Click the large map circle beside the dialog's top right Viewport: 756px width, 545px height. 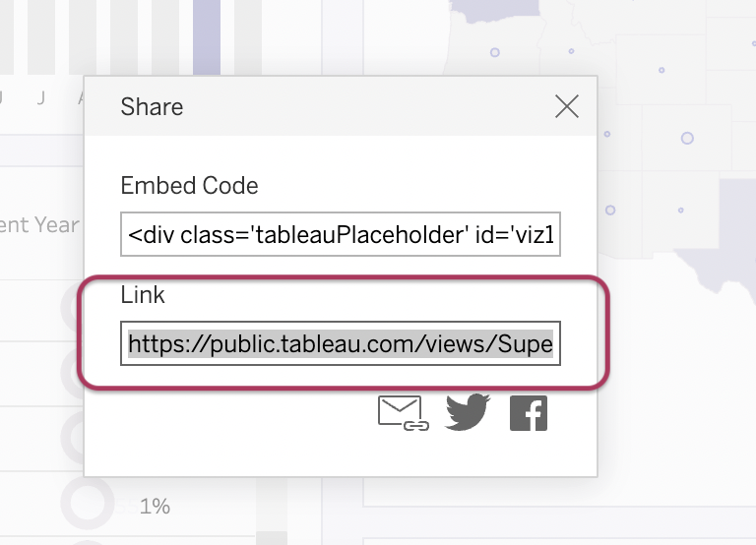pyautogui.click(x=687, y=139)
